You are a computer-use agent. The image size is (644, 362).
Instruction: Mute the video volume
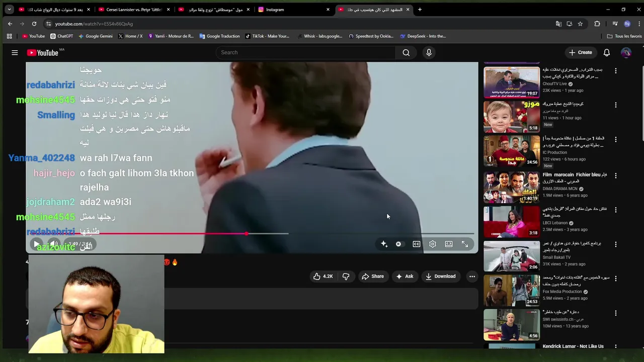click(x=54, y=244)
